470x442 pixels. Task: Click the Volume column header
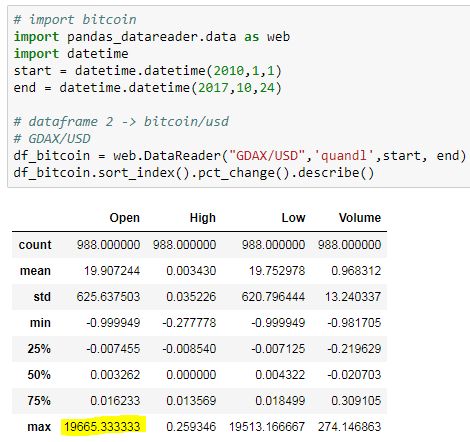360,218
